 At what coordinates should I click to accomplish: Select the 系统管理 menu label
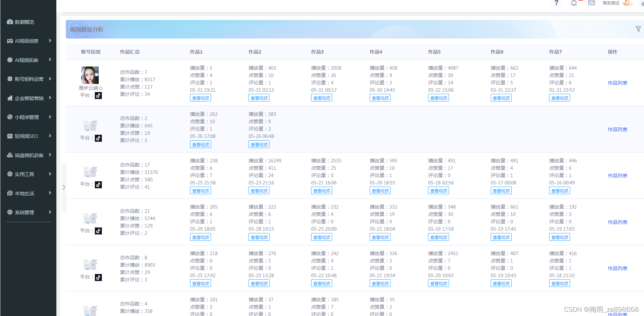pos(24,212)
